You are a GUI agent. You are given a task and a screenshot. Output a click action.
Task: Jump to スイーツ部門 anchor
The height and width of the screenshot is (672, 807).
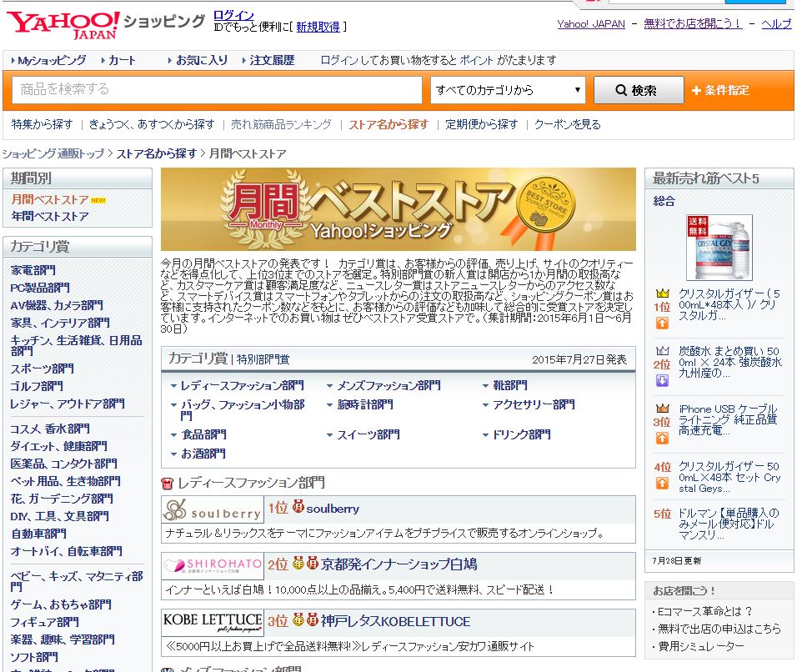[368, 434]
